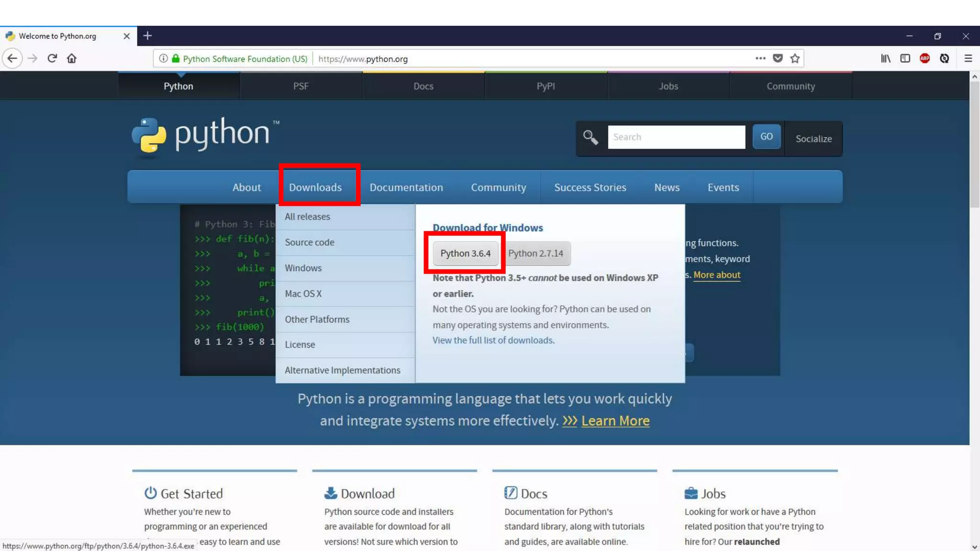Click View the full list of downloads link
This screenshot has height=551, width=980.
[x=493, y=341]
